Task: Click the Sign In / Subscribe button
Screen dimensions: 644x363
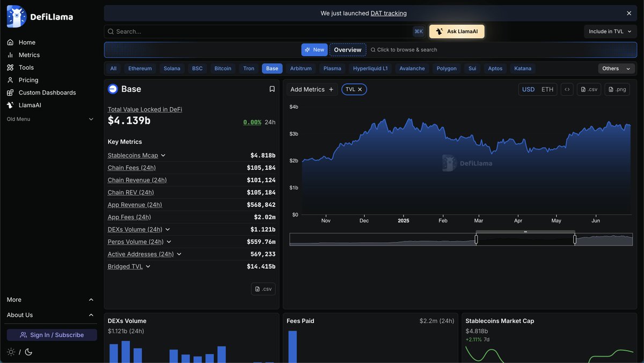Action: coord(51,335)
